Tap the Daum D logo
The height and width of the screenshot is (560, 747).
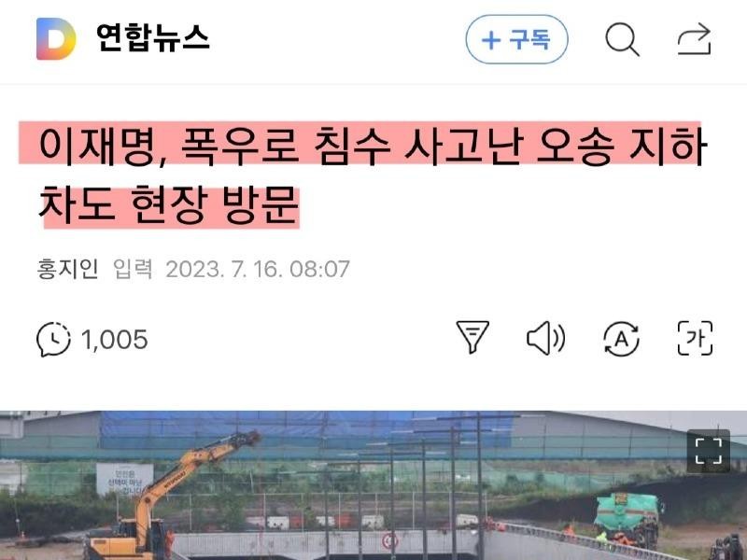(56, 38)
